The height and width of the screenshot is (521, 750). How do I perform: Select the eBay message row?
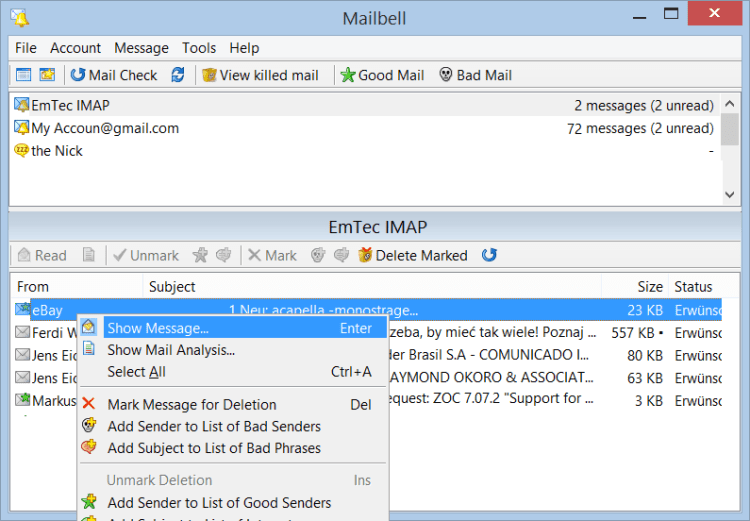click(367, 310)
